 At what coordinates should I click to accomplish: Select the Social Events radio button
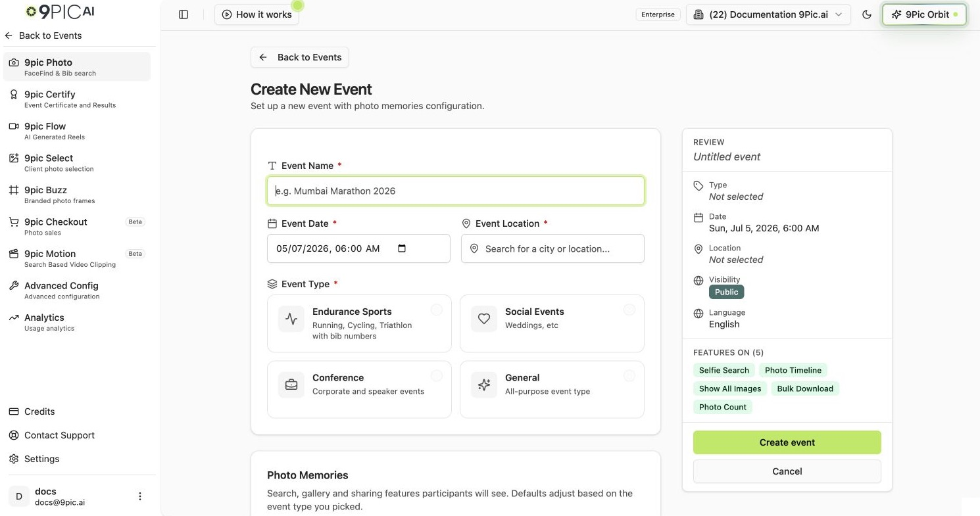coord(629,310)
